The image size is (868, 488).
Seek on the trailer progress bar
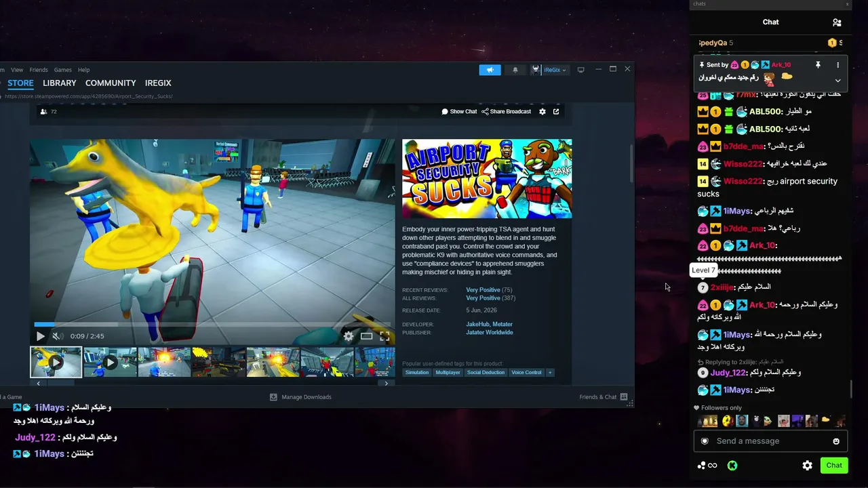[x=212, y=325]
